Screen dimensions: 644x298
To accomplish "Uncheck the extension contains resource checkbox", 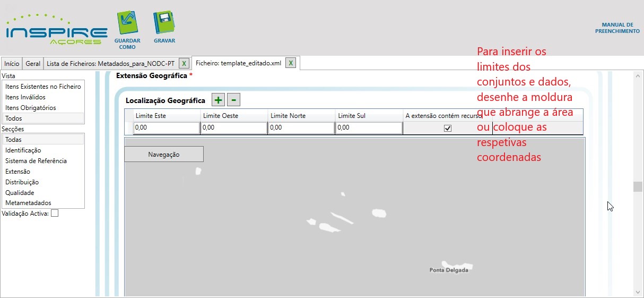I will (x=448, y=128).
